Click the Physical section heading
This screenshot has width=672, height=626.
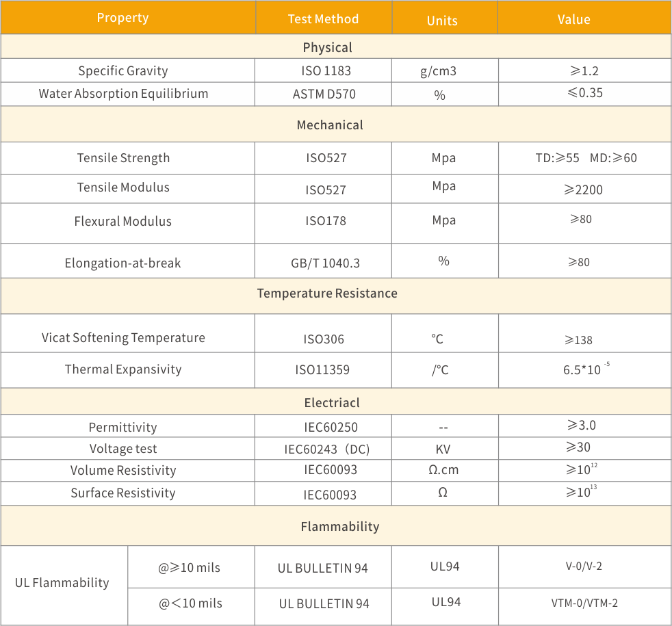pos(328,47)
